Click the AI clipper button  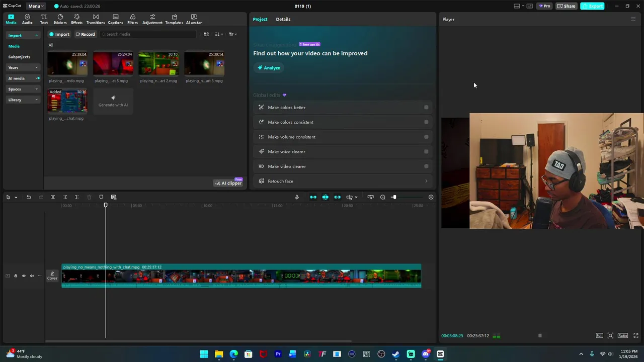click(228, 183)
